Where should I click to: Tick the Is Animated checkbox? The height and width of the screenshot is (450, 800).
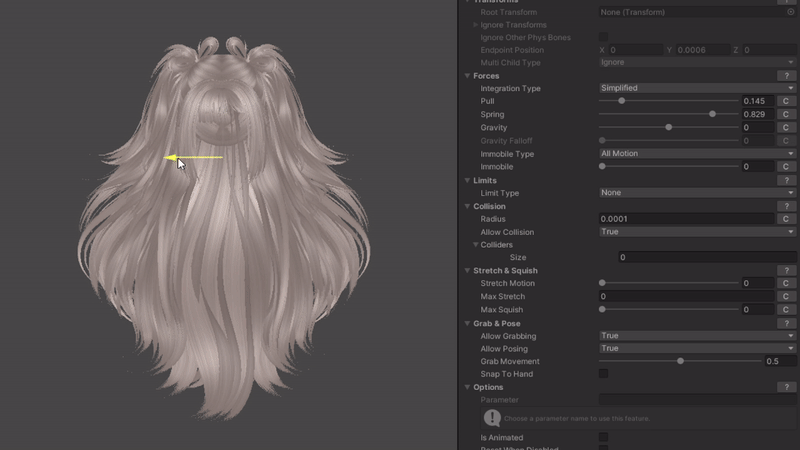coord(603,437)
